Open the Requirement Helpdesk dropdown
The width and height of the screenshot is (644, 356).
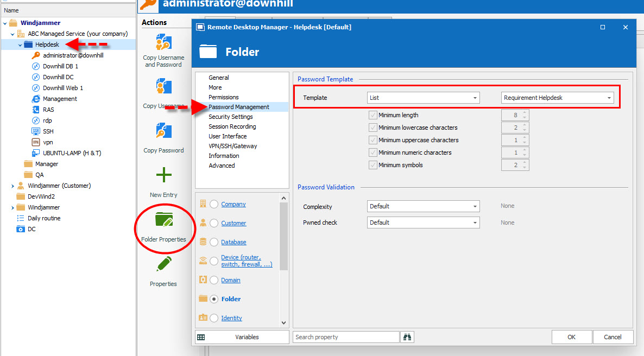point(557,98)
